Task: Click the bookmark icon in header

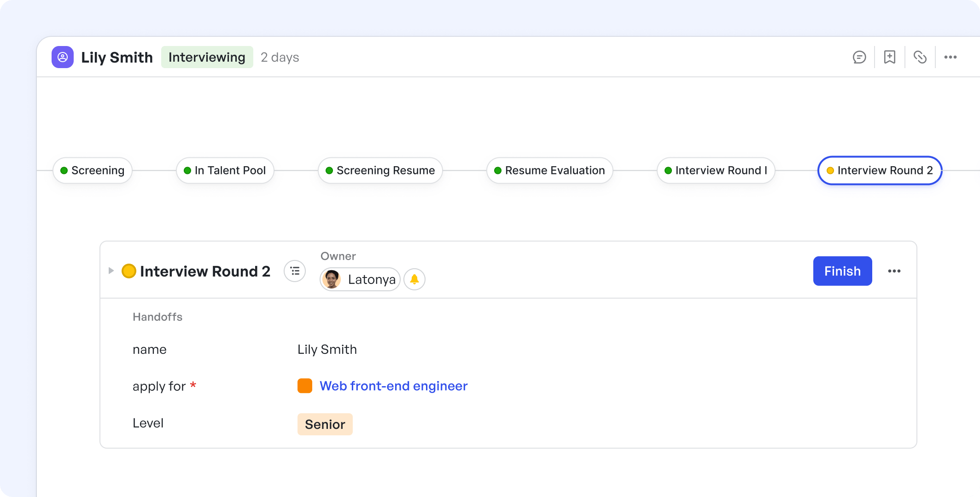Action: pyautogui.click(x=890, y=57)
